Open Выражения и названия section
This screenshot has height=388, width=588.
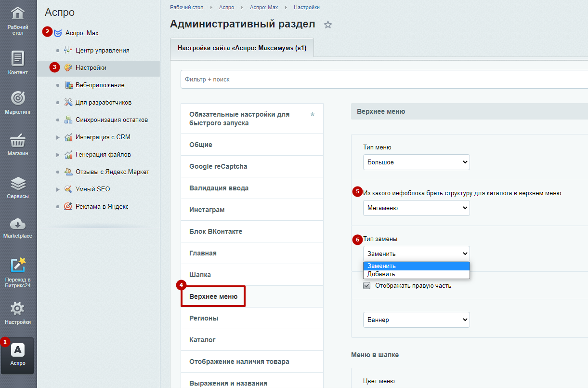pos(252,380)
